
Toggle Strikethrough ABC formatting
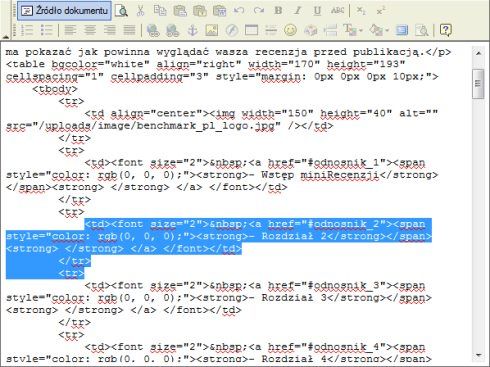click(337, 11)
